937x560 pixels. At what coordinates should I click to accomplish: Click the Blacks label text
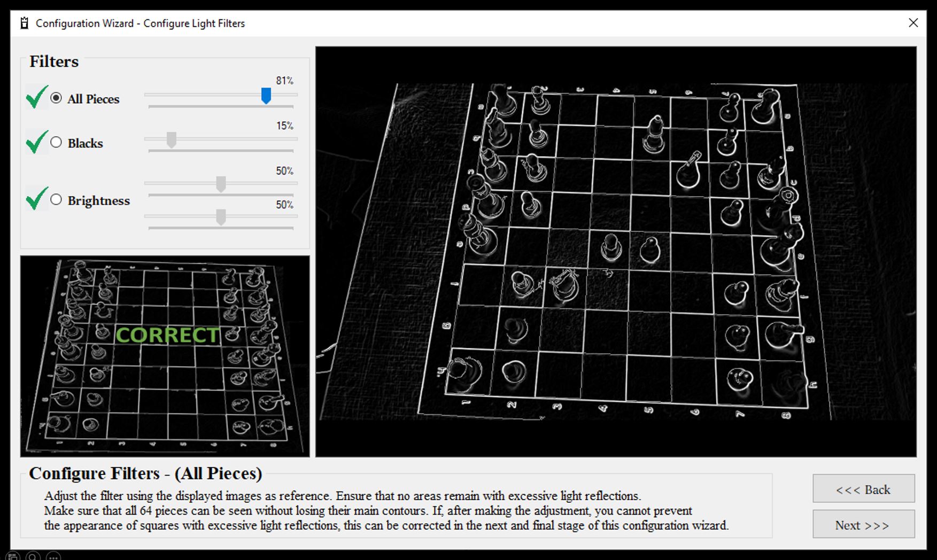click(85, 143)
